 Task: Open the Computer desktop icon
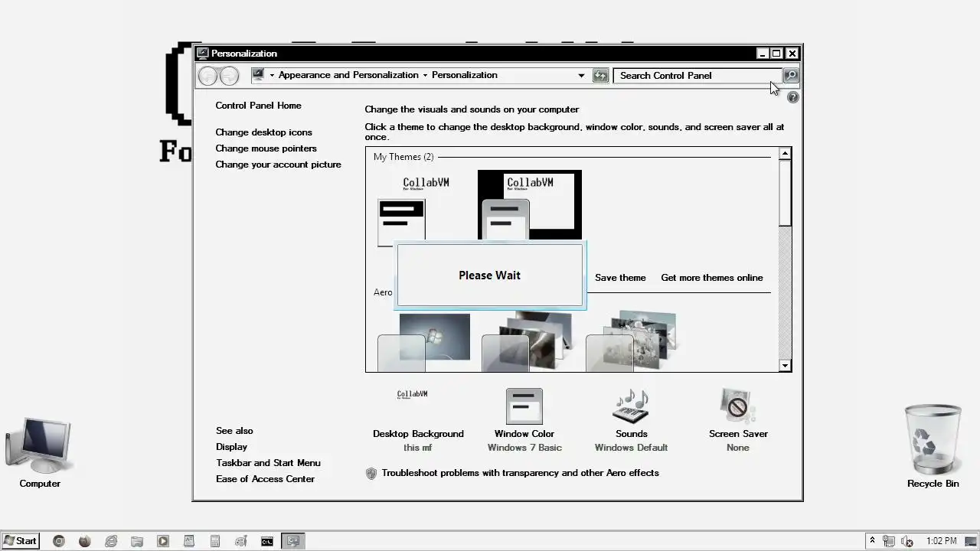(40, 452)
